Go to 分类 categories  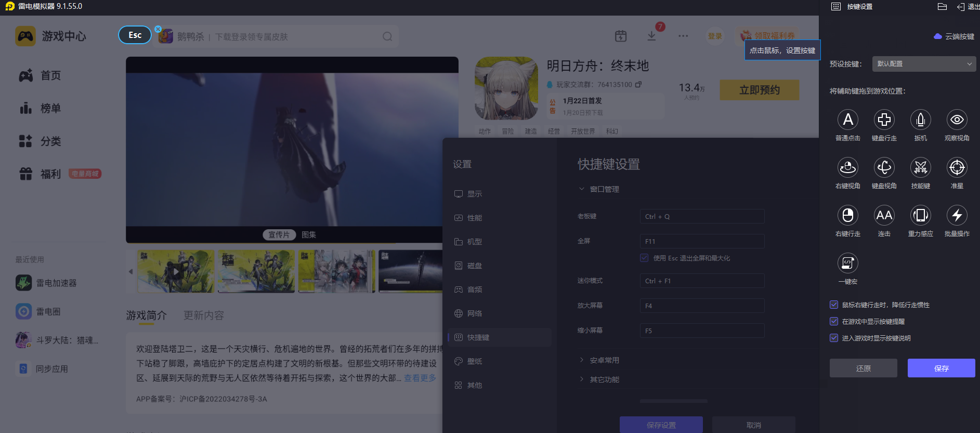(x=40, y=141)
